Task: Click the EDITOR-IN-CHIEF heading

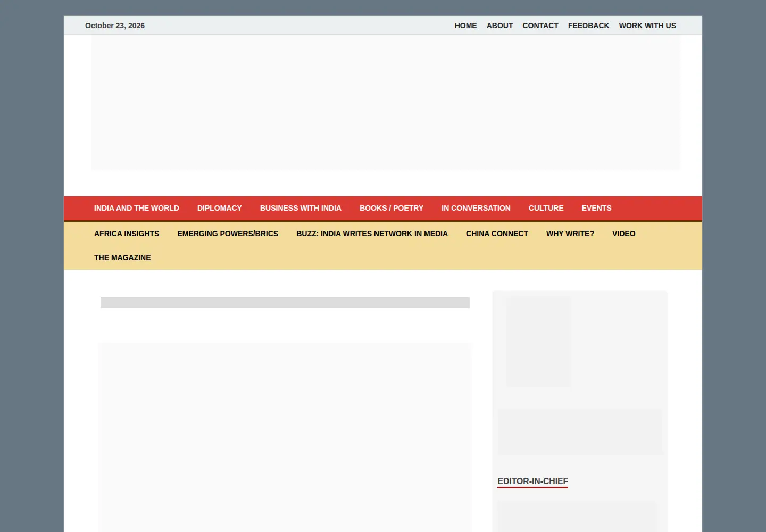Action: point(532,481)
